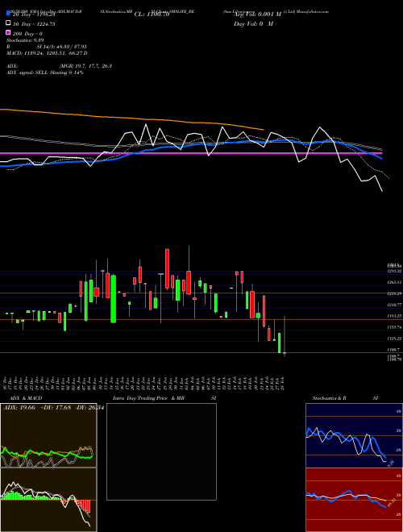Open the ADX indicator mini chart
This screenshot has height=532, width=403.
(48, 435)
